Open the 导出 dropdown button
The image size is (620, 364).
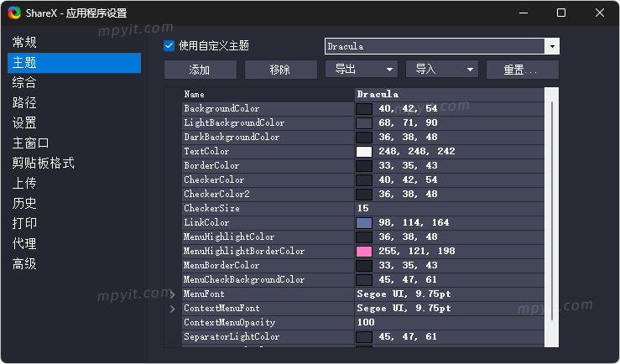pyautogui.click(x=362, y=70)
